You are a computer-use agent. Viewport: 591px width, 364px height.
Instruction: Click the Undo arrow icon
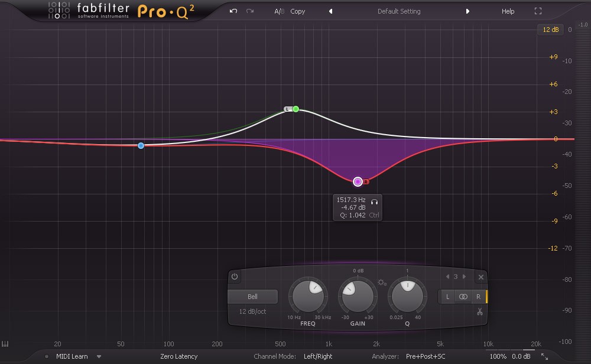[x=233, y=11]
